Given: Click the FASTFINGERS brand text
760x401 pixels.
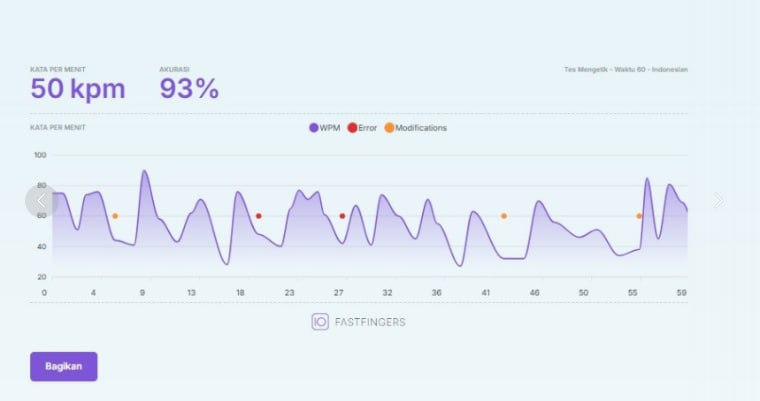Looking at the screenshot, I should point(370,322).
